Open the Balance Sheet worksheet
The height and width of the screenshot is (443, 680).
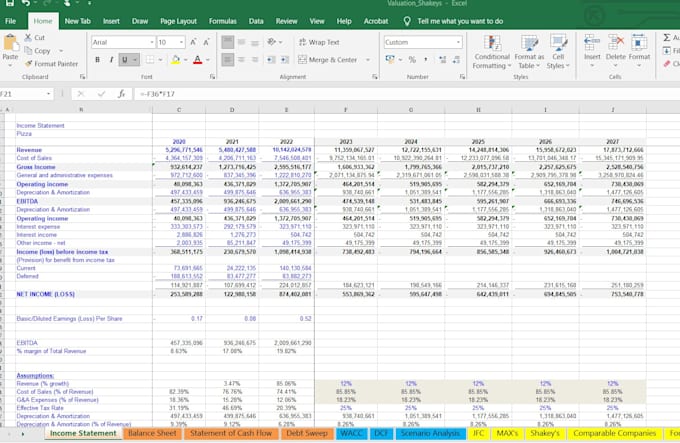point(152,433)
